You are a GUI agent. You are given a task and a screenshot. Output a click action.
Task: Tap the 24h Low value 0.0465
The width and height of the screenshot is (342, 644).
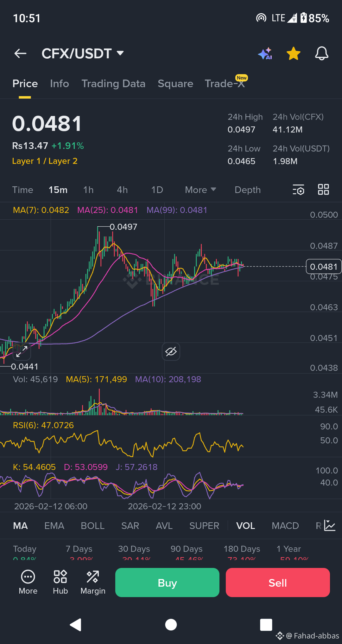241,161
